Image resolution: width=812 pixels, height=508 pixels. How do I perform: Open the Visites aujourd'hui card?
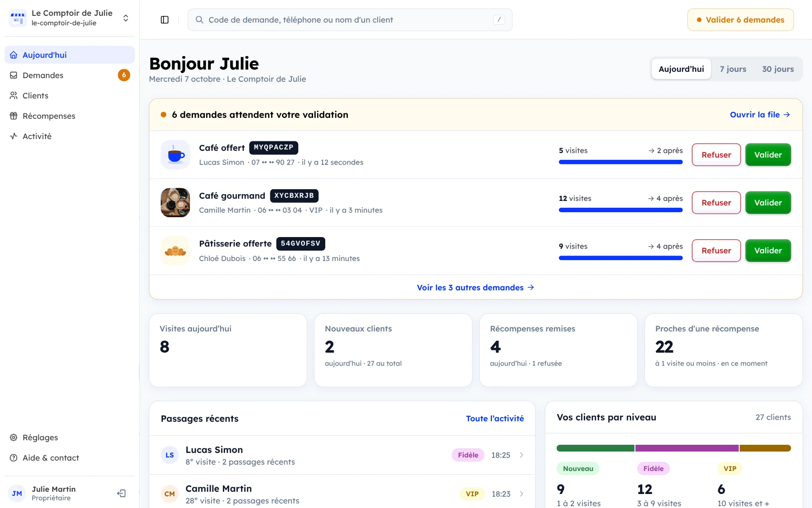coord(228,350)
